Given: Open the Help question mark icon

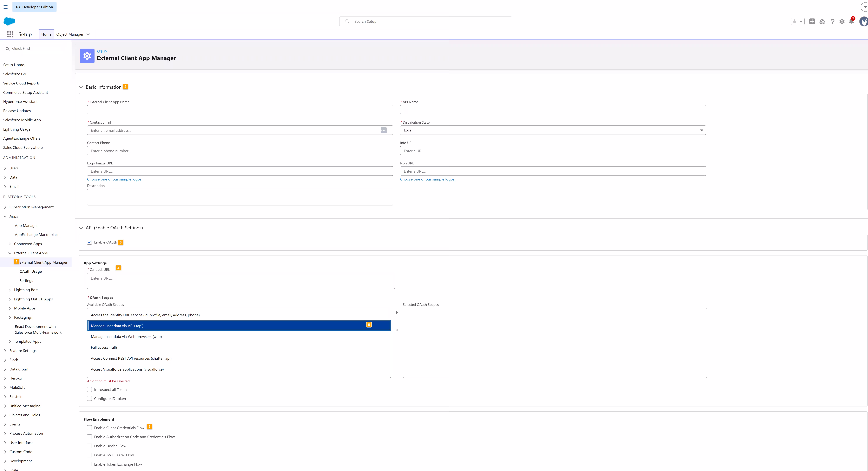Looking at the screenshot, I should pyautogui.click(x=833, y=22).
